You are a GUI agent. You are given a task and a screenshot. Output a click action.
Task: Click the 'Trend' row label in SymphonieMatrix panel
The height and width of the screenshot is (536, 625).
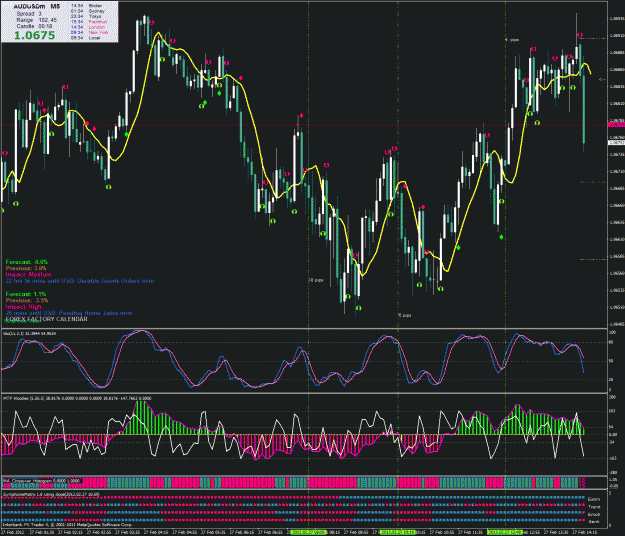coord(594,507)
